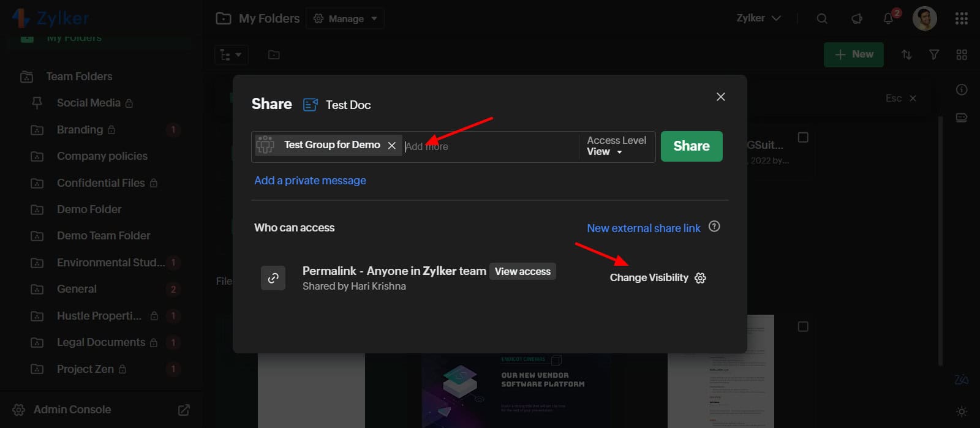Click the search magnifier icon in header

coord(822,19)
